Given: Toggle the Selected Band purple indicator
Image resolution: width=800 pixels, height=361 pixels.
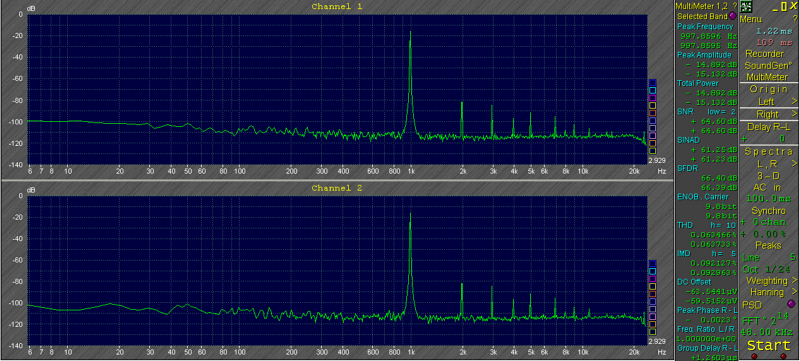Looking at the screenshot, I should click(x=732, y=16).
